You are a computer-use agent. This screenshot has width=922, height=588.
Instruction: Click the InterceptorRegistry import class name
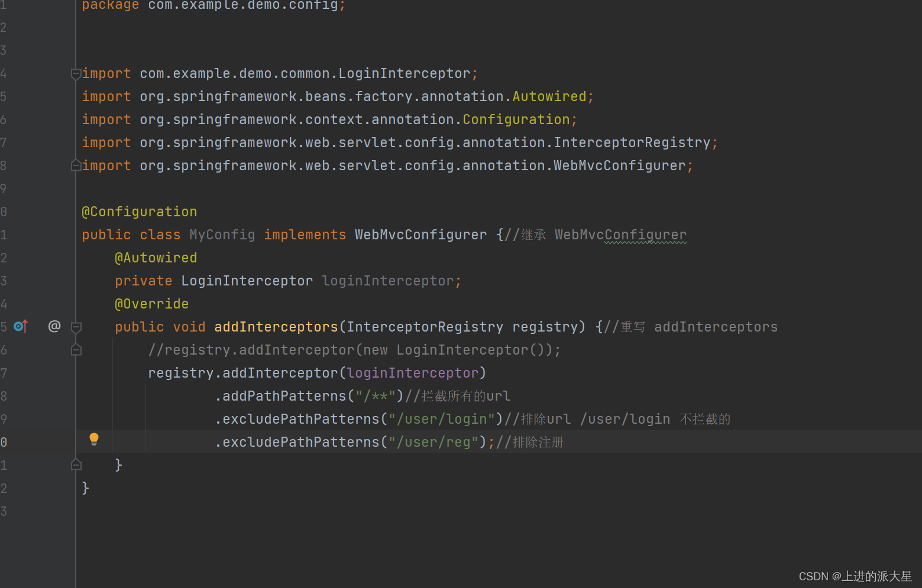(632, 142)
